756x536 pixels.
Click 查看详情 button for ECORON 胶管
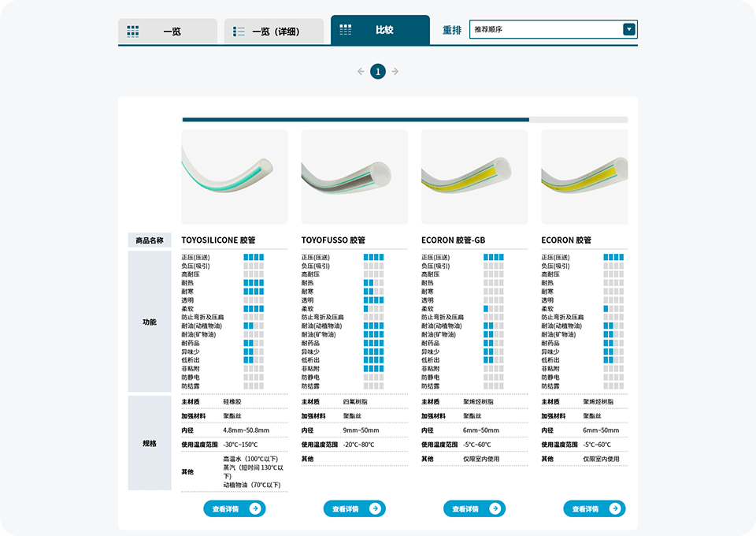[x=595, y=508]
